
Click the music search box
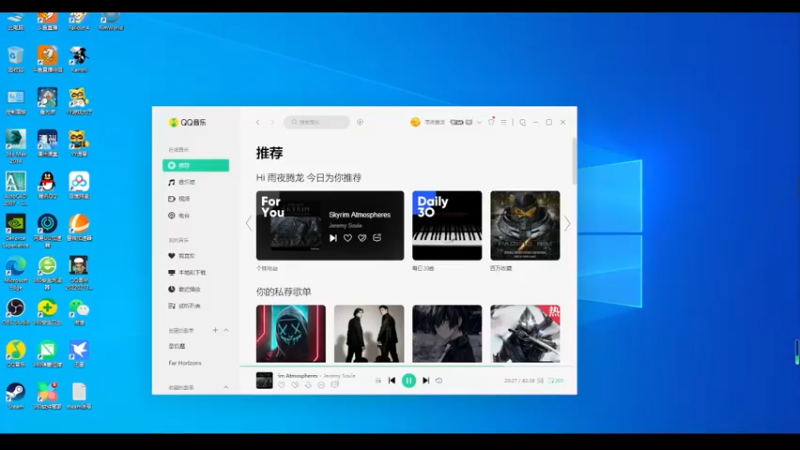pyautogui.click(x=316, y=122)
